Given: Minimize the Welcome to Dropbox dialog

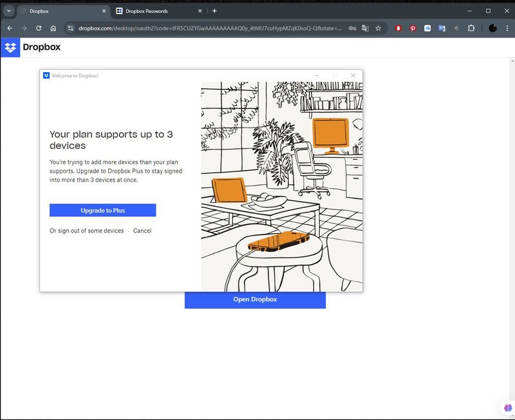Looking at the screenshot, I should click(x=317, y=75).
